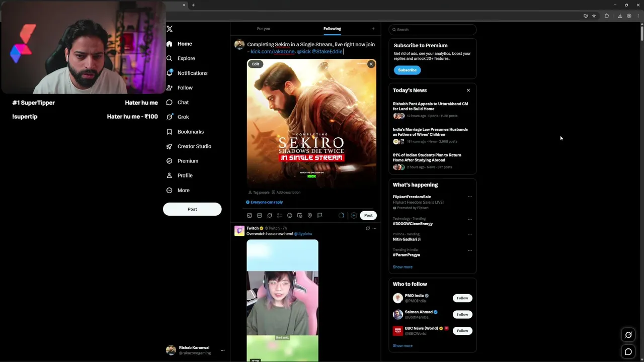
Task: Click the Grok enhance icon in composer
Action: (270, 216)
